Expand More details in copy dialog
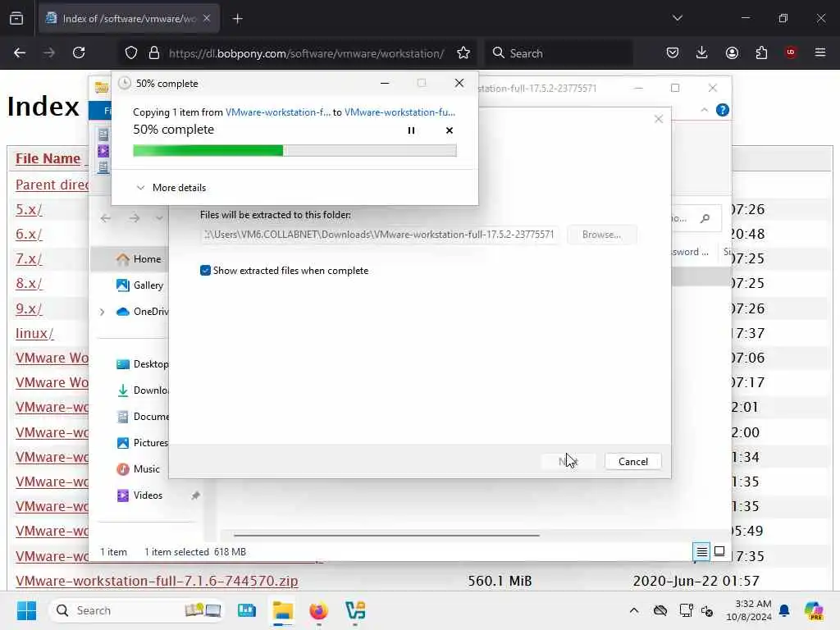The height and width of the screenshot is (630, 840). coord(171,188)
